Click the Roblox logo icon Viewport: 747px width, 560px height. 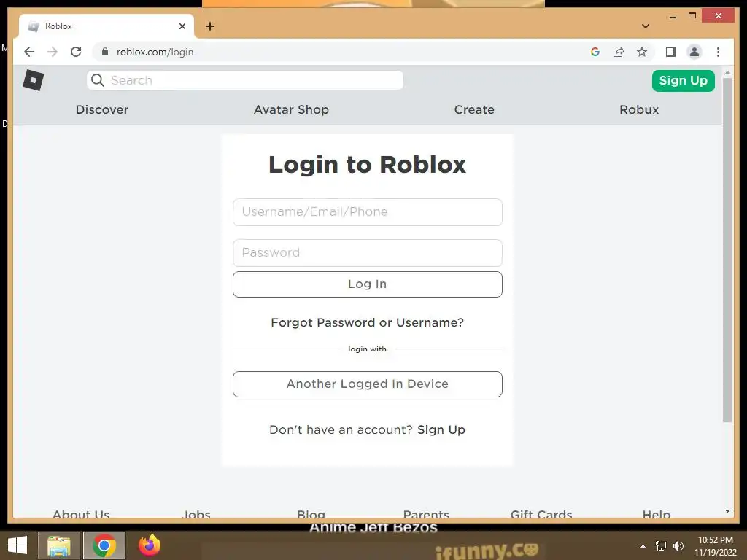pyautogui.click(x=34, y=80)
